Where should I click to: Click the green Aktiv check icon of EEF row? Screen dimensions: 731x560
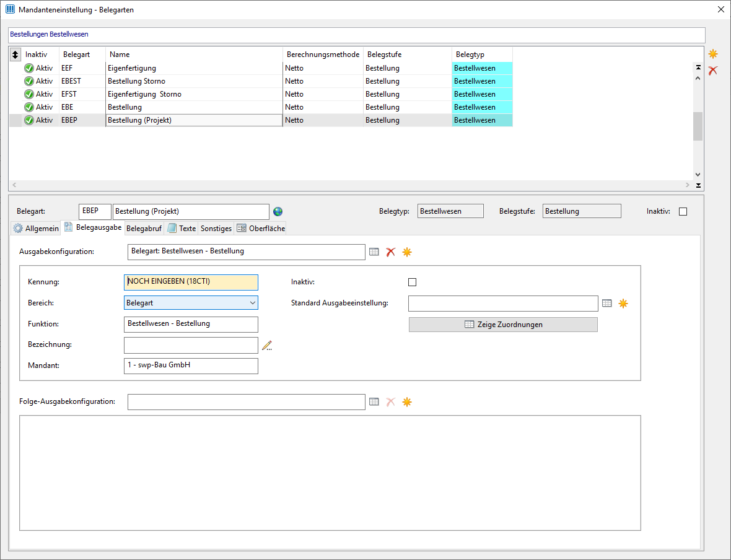pyautogui.click(x=29, y=68)
